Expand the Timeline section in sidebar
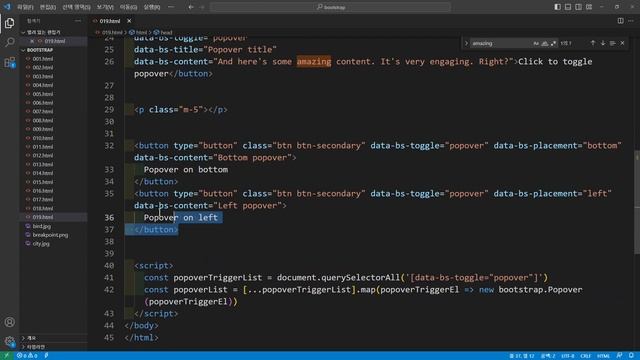640x360 pixels. pos(53,347)
